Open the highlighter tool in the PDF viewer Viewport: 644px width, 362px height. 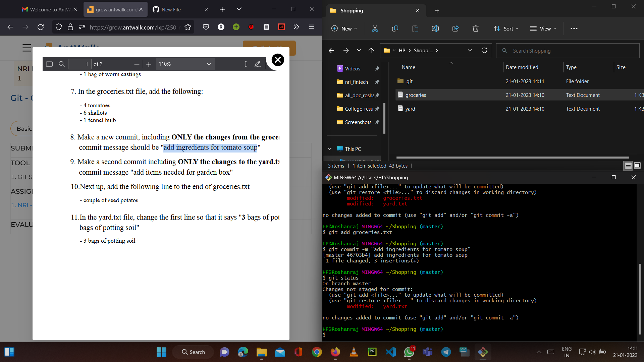point(257,64)
